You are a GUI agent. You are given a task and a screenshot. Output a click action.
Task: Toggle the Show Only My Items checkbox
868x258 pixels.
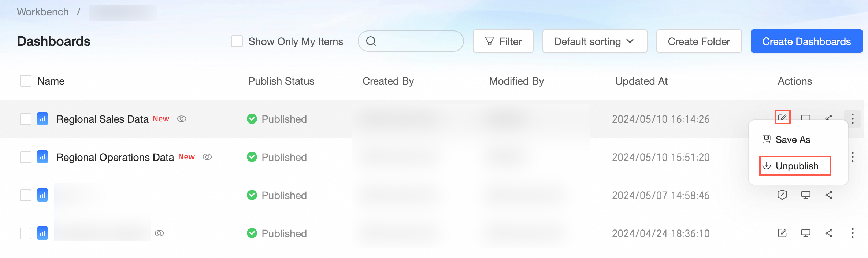click(x=237, y=41)
